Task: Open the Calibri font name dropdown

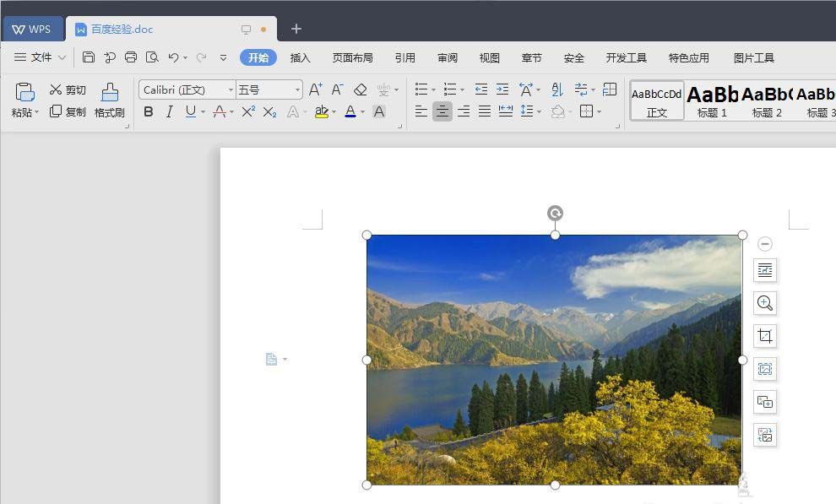Action: tap(231, 89)
